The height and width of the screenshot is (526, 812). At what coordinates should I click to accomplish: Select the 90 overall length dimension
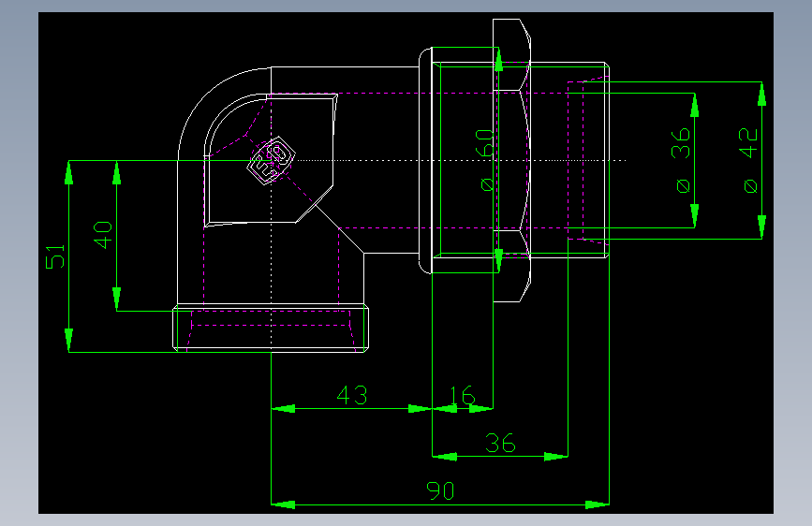tap(440, 490)
